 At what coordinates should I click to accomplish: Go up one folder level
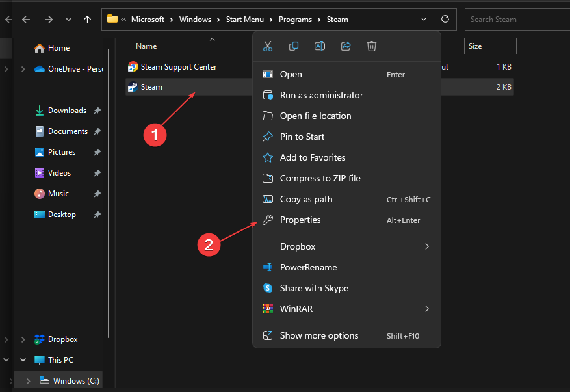pyautogui.click(x=87, y=20)
